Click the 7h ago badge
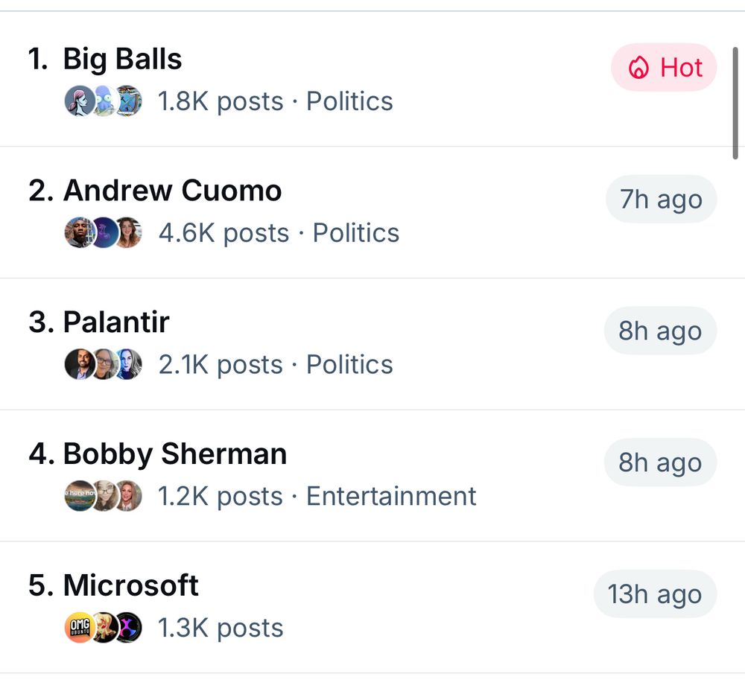Viewport: 745px width, 700px height. click(661, 199)
